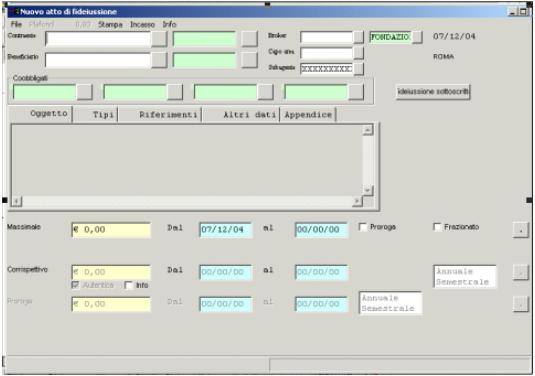
Task: Enable the Info checkbox under Corrispettivo
Action: pos(129,285)
